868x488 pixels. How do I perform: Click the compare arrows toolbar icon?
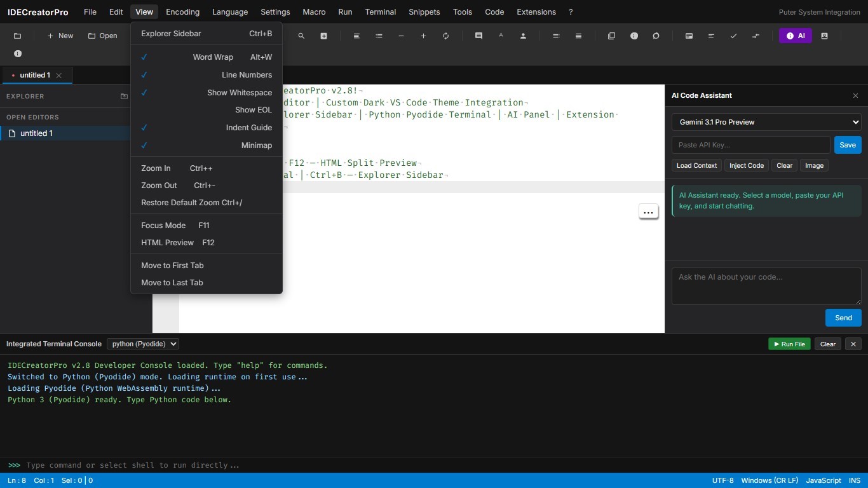756,36
